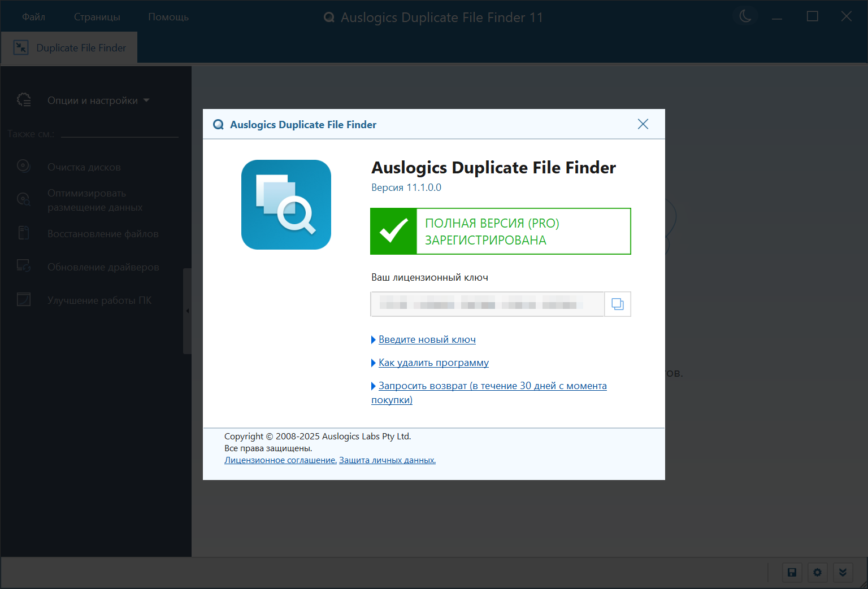The image size is (868, 589).
Task: Open the Введите новый ключ link
Action: 427,339
